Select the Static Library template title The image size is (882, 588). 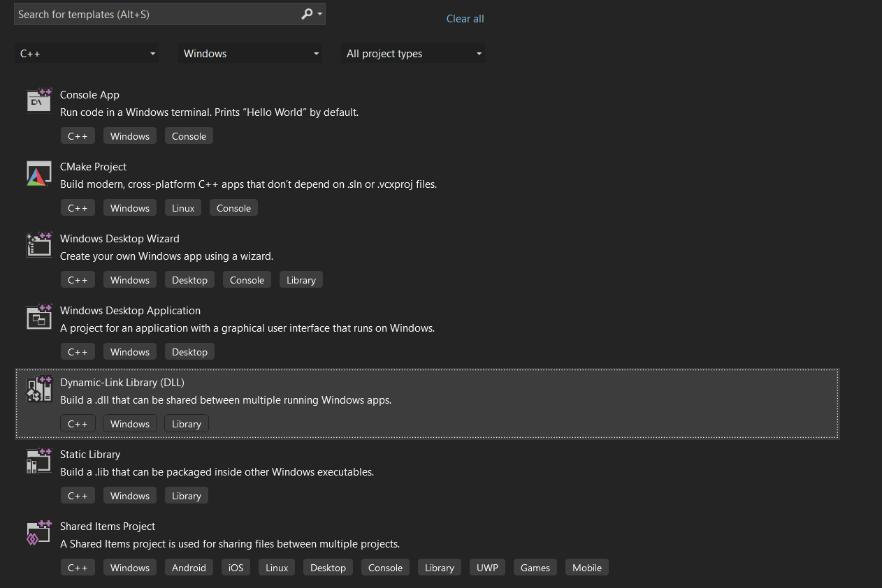click(x=90, y=455)
